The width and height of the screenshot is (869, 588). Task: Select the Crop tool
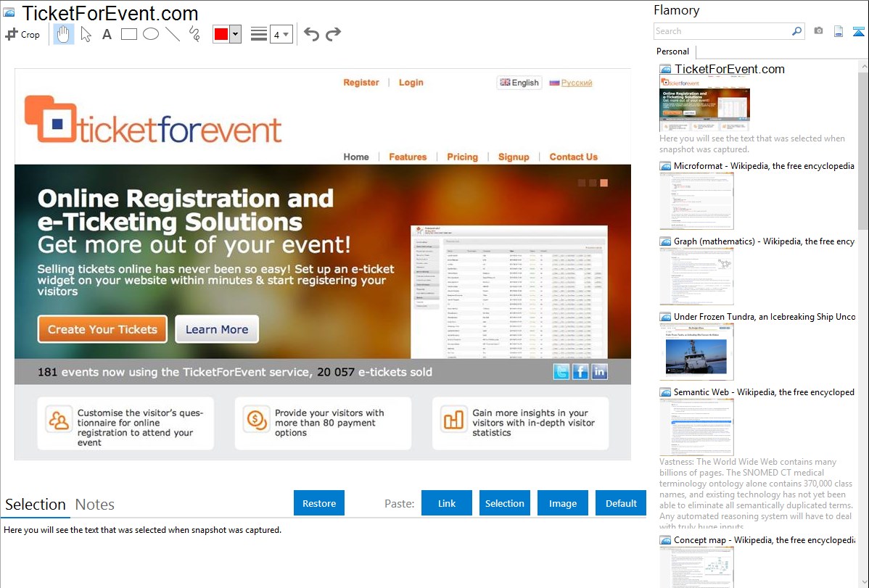pos(22,34)
